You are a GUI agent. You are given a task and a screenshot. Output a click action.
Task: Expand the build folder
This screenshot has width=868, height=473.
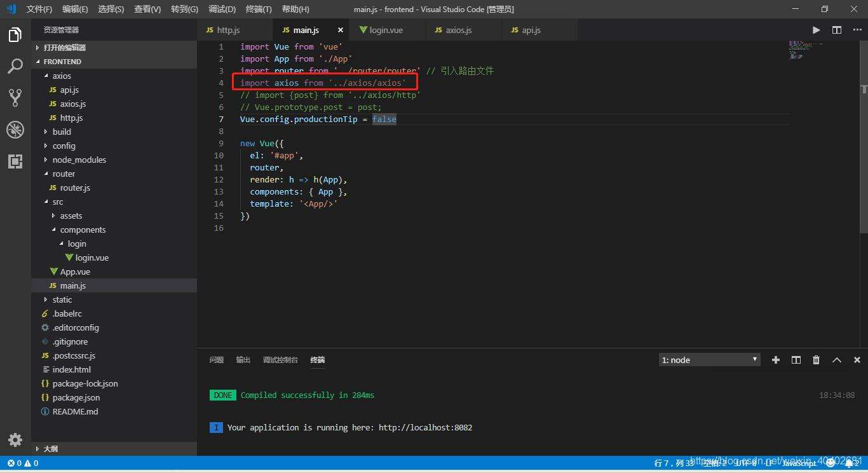coord(114,132)
